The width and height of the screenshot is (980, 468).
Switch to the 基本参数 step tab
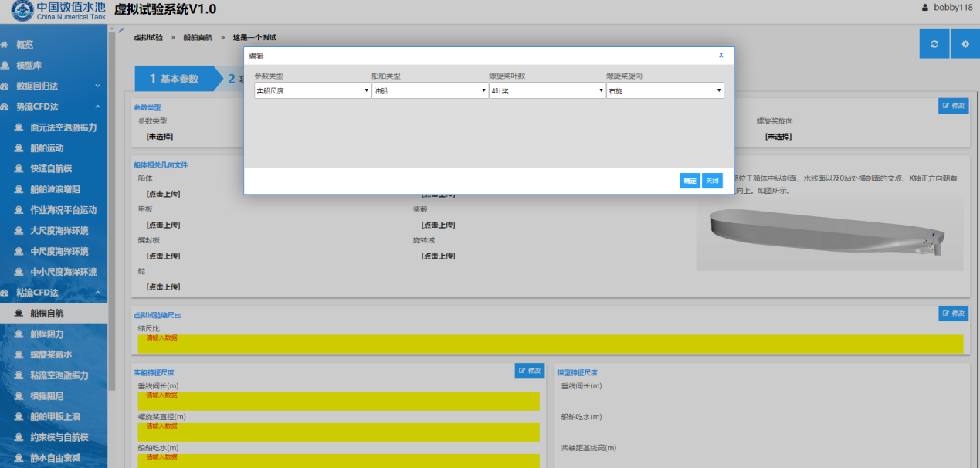tap(174, 79)
